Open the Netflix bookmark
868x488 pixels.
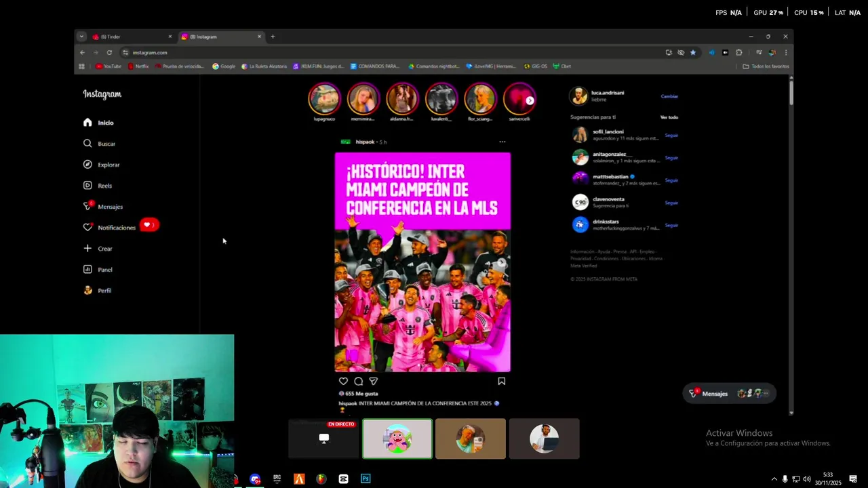pos(138,66)
